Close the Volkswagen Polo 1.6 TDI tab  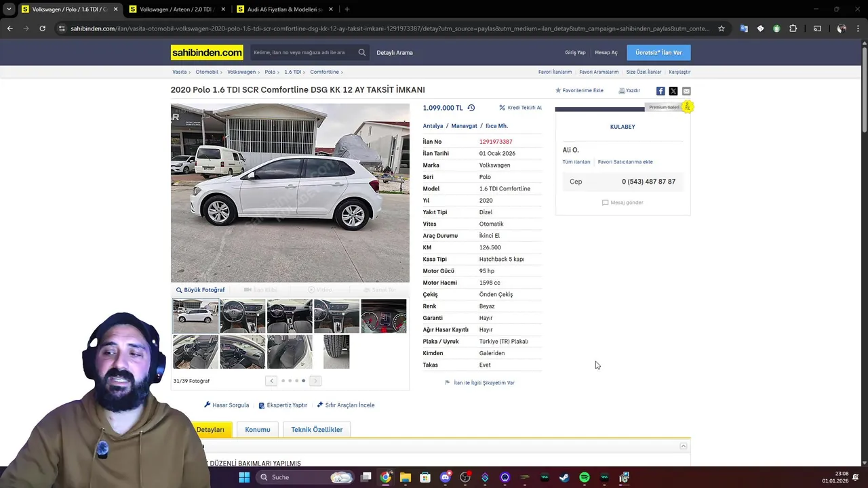point(115,9)
